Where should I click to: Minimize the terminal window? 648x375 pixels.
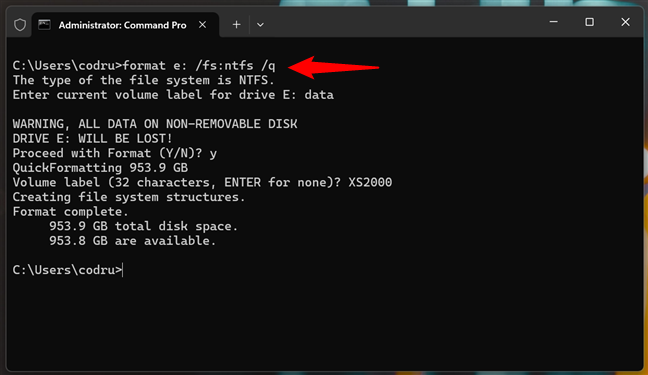pyautogui.click(x=553, y=22)
